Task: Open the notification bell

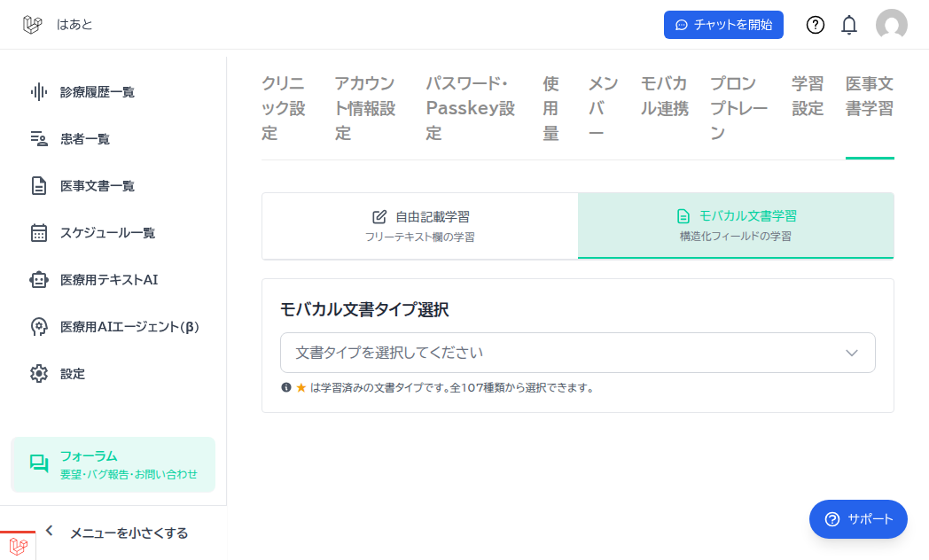Action: (848, 25)
